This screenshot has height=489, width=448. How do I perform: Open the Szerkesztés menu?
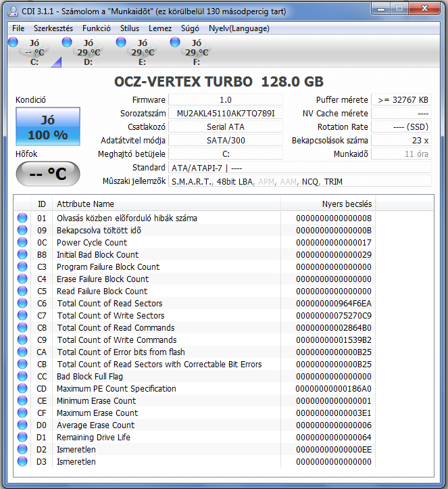coord(53,28)
